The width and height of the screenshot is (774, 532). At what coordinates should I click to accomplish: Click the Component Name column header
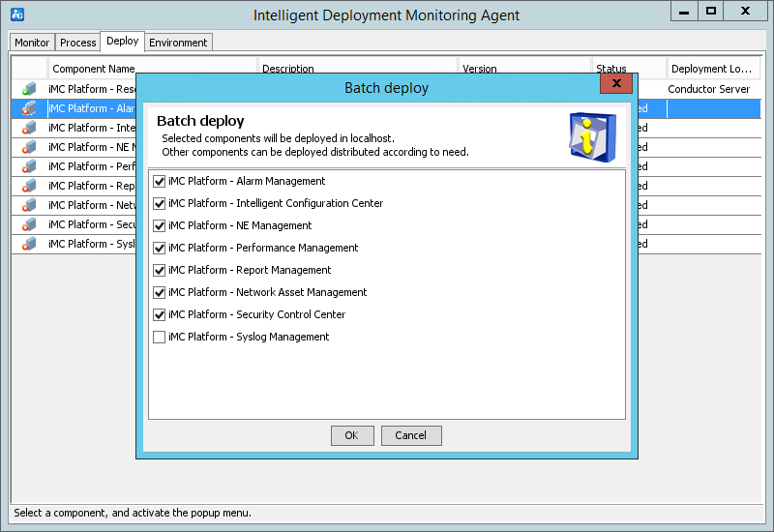click(x=94, y=69)
